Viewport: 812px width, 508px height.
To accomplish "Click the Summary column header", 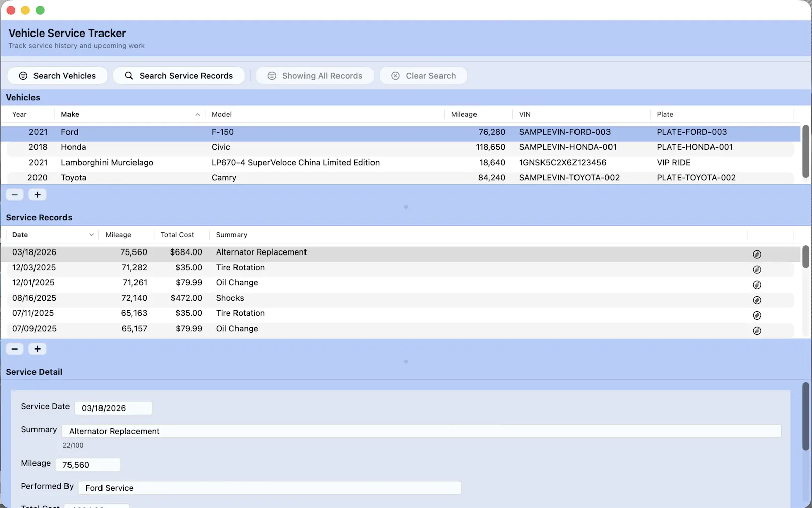I will [x=478, y=235].
